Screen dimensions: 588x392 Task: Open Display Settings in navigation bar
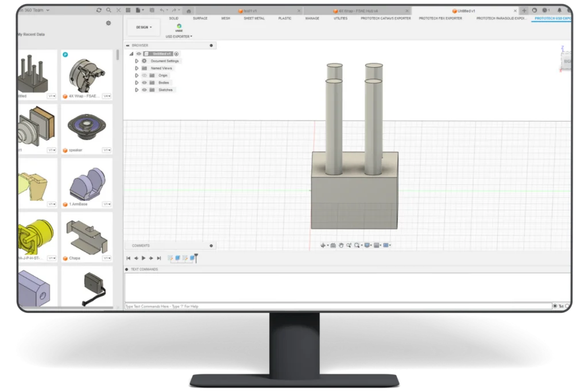[366, 245]
